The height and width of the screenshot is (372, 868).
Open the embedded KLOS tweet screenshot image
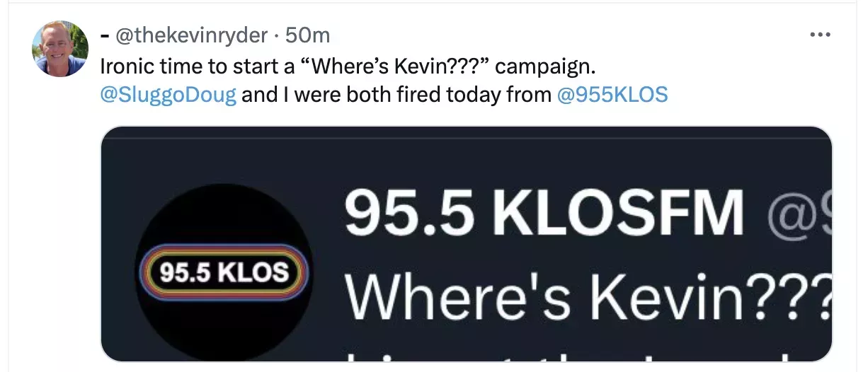pyautogui.click(x=467, y=244)
